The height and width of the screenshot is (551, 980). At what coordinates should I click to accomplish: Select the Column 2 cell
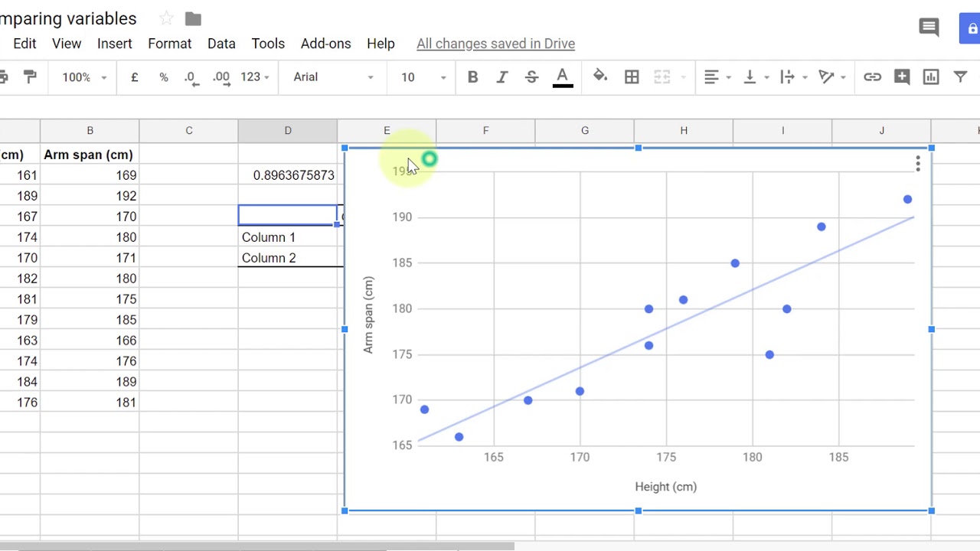(x=288, y=258)
